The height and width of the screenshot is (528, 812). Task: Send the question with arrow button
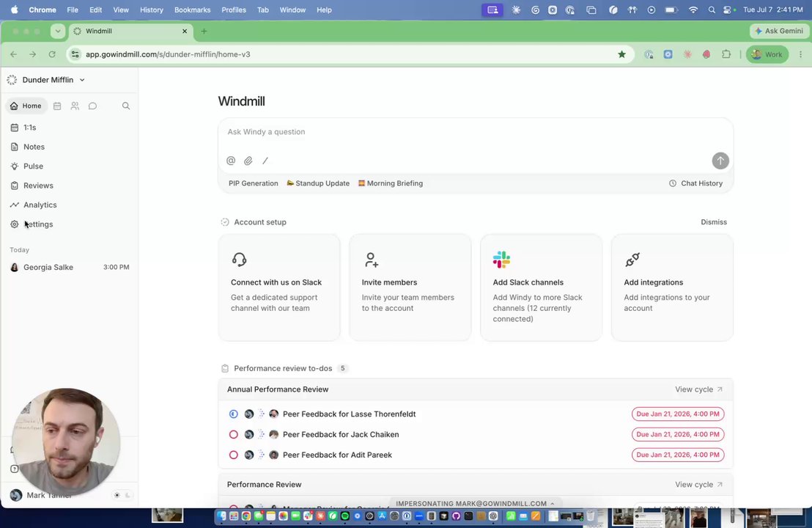coord(720,161)
